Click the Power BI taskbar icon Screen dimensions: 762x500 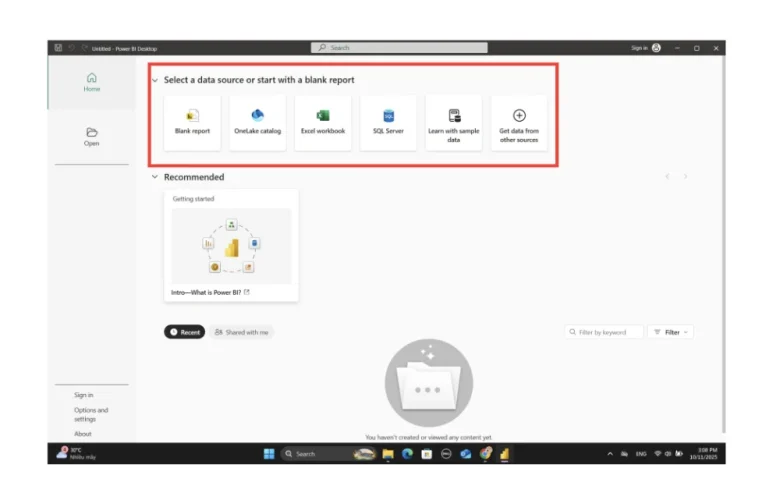(x=504, y=454)
